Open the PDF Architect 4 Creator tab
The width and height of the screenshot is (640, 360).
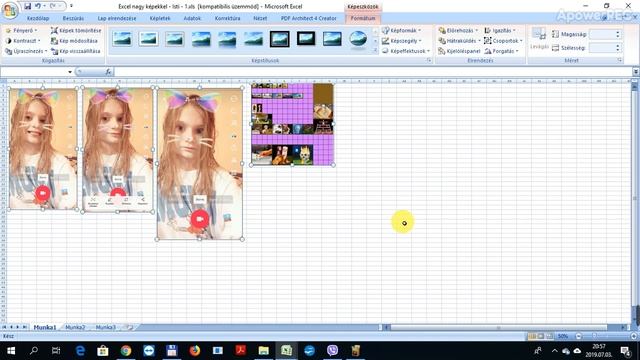[309, 18]
